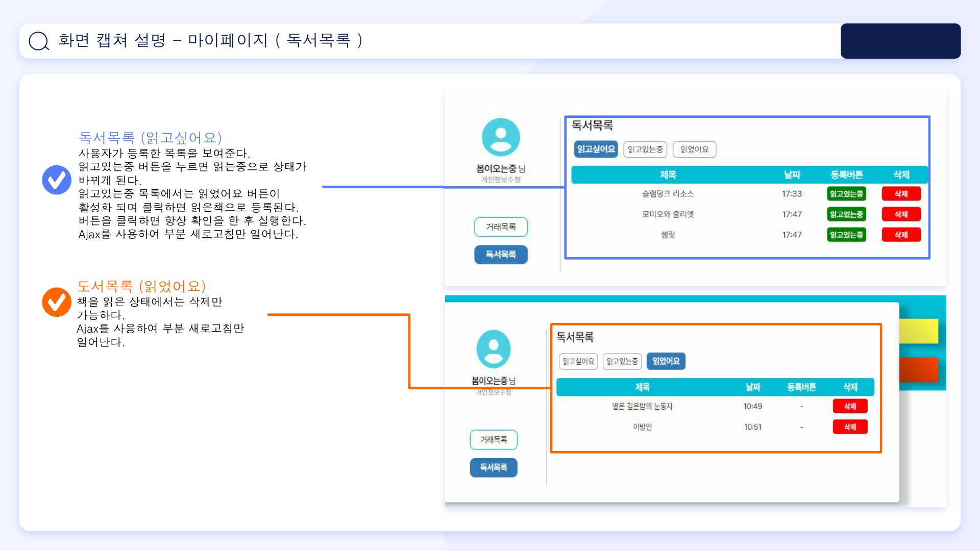Screen dimensions: 980x551
Task: Open 거래목록 in upper sidebar
Action: coord(500,227)
